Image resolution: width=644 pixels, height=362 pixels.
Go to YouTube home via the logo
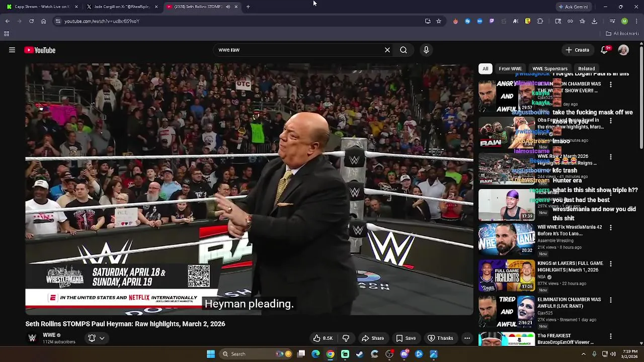40,50
